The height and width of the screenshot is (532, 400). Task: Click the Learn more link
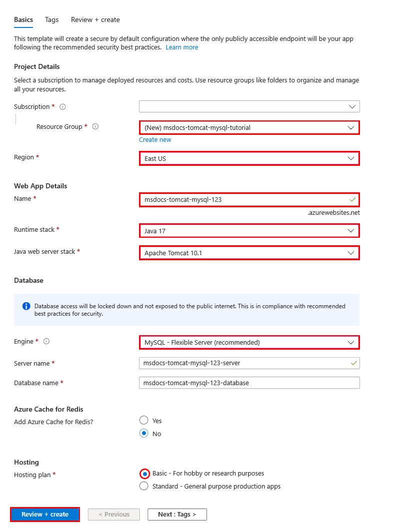point(182,47)
